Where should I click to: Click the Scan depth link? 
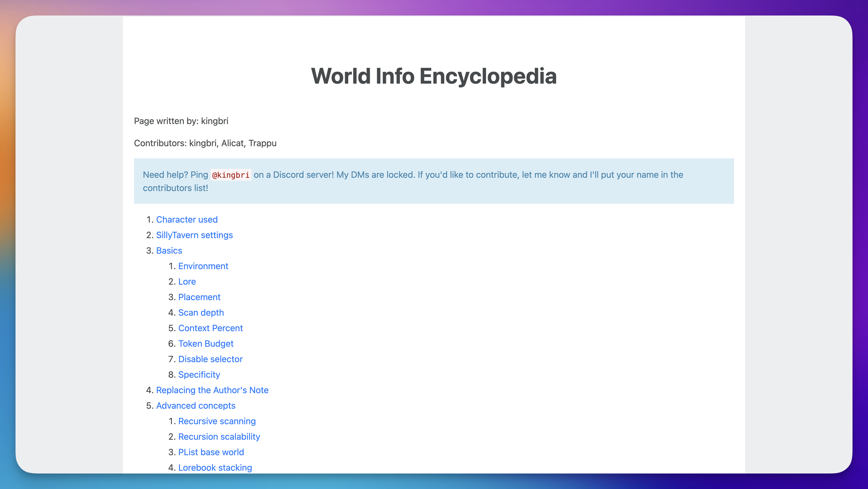[201, 312]
